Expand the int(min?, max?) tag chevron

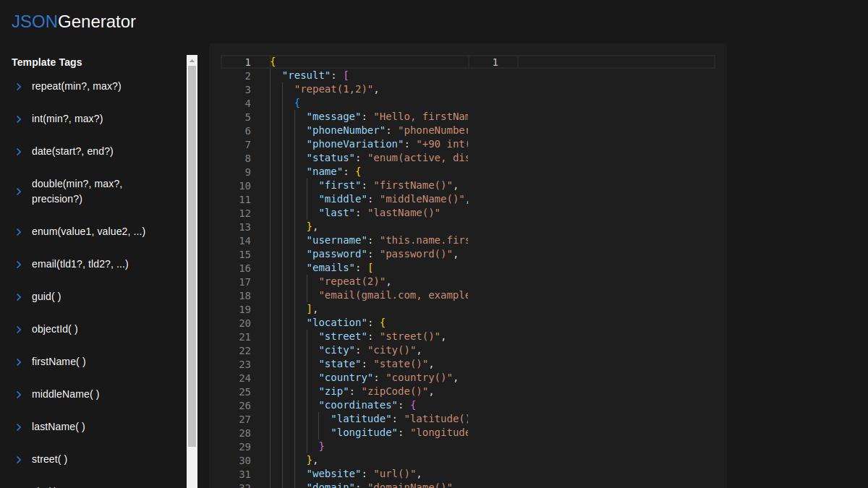(19, 119)
